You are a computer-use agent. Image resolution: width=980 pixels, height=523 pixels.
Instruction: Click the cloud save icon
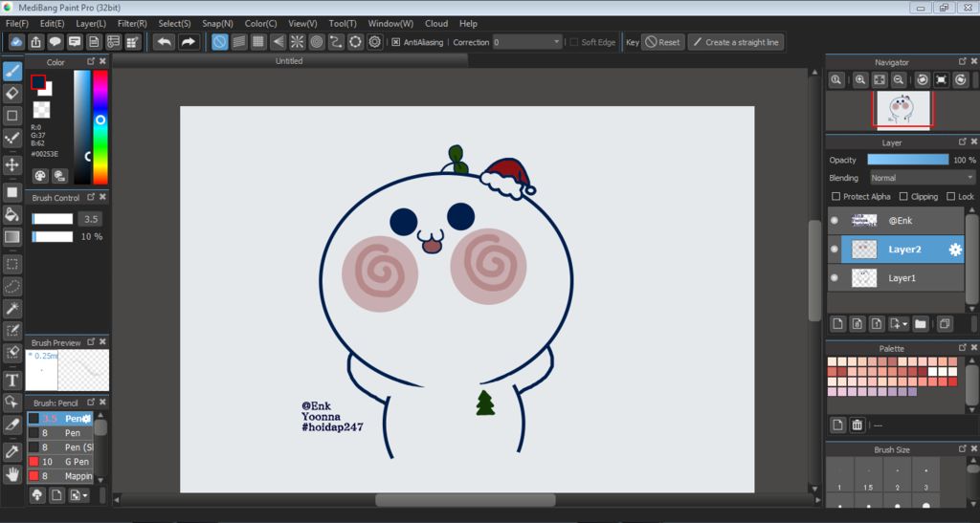(x=17, y=42)
